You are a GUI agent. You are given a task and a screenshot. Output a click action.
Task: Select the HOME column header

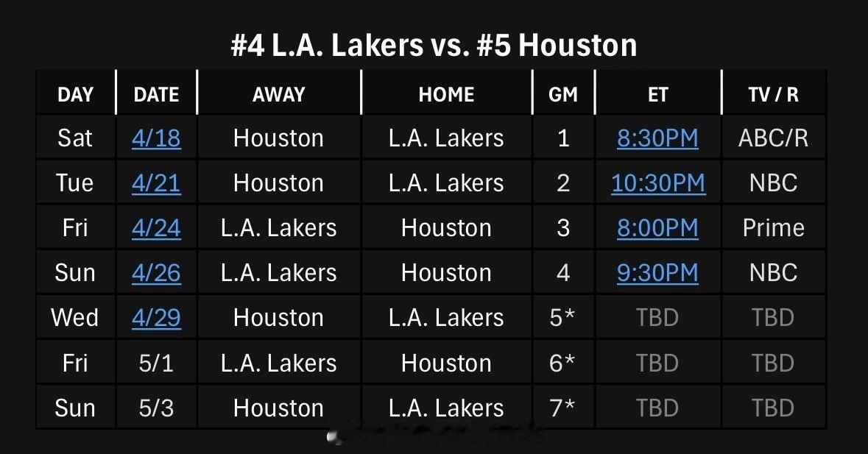446,94
